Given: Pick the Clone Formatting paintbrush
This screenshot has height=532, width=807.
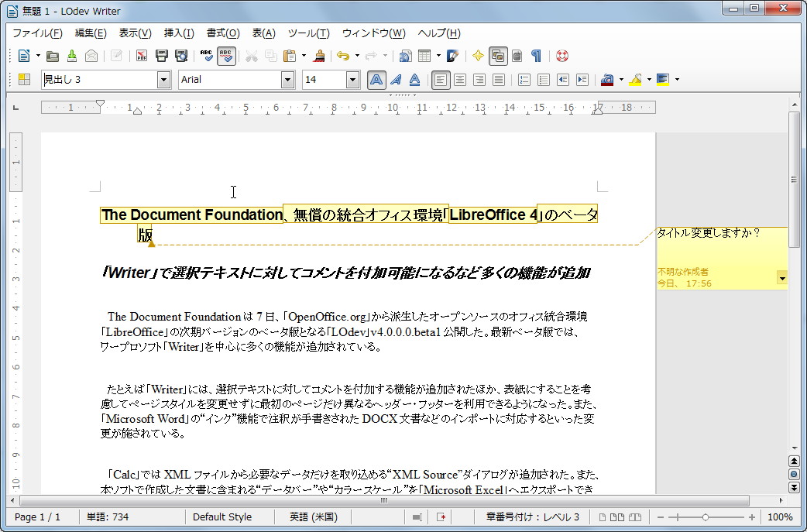Looking at the screenshot, I should coord(319,56).
